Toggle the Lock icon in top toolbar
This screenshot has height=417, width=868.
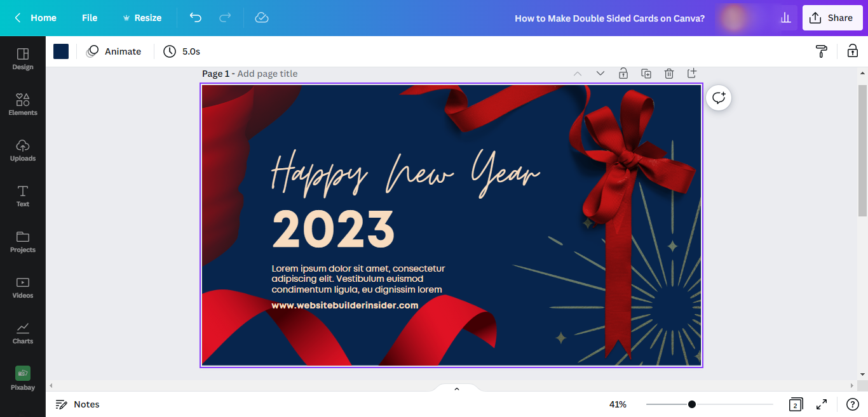point(853,51)
